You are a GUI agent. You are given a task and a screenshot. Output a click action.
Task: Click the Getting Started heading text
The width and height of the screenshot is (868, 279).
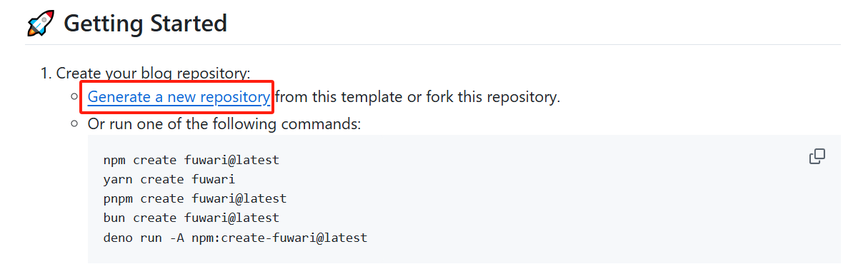point(145,24)
